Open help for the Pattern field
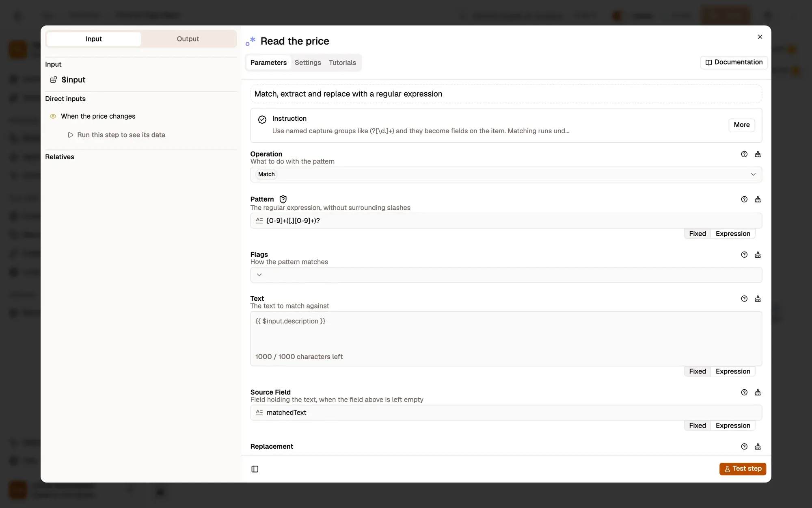Screen dimensions: 812x508 (744, 200)
